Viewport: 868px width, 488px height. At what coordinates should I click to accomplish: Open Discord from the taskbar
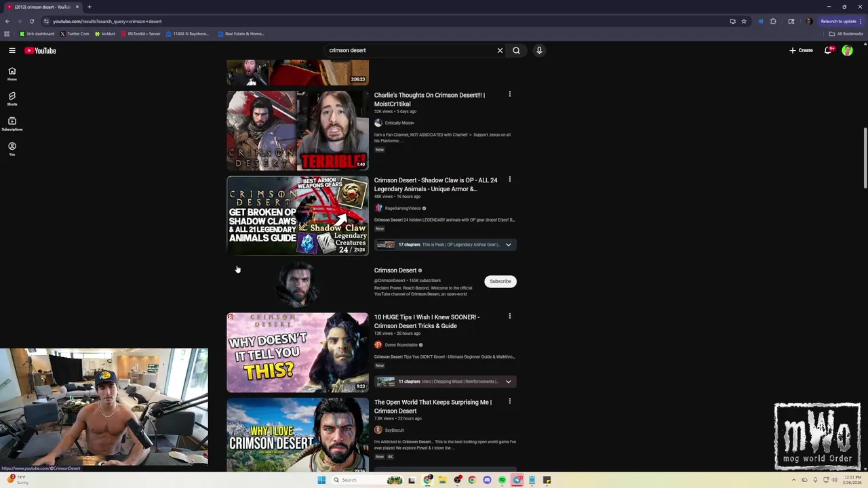click(x=487, y=480)
